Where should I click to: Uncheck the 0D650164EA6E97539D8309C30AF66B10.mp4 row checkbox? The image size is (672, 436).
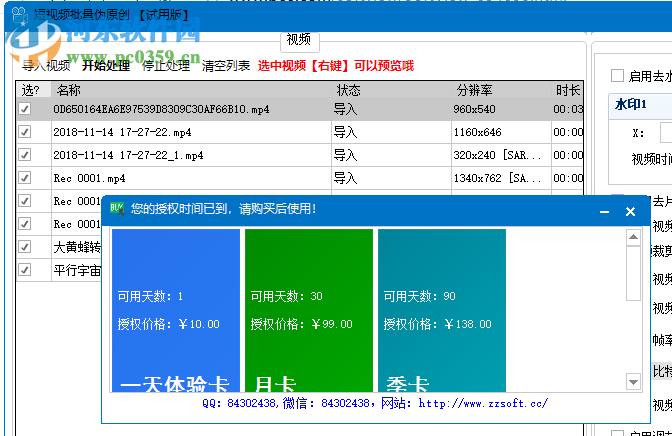click(x=25, y=109)
